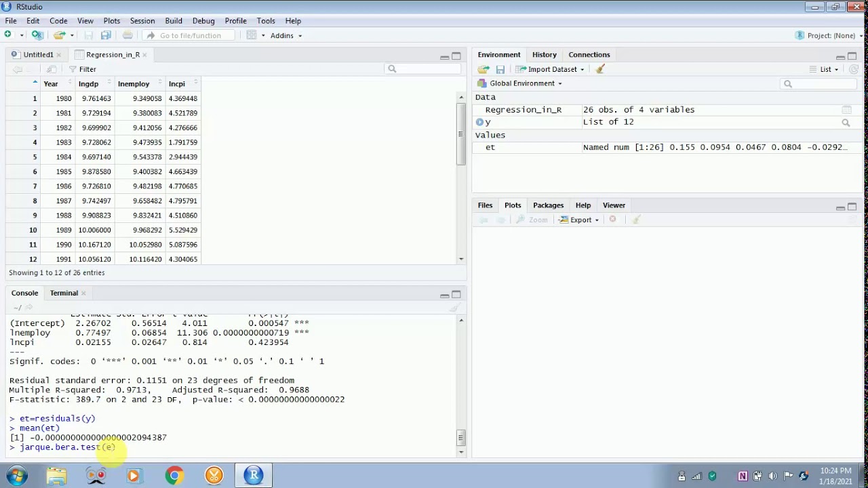Open Windows Start menu

(x=16, y=476)
